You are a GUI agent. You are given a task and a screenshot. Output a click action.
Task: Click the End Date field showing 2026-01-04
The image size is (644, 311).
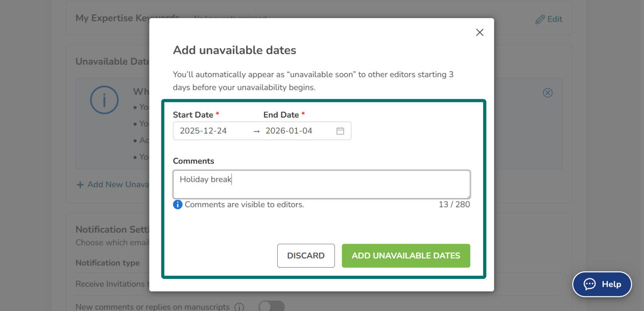click(297, 131)
